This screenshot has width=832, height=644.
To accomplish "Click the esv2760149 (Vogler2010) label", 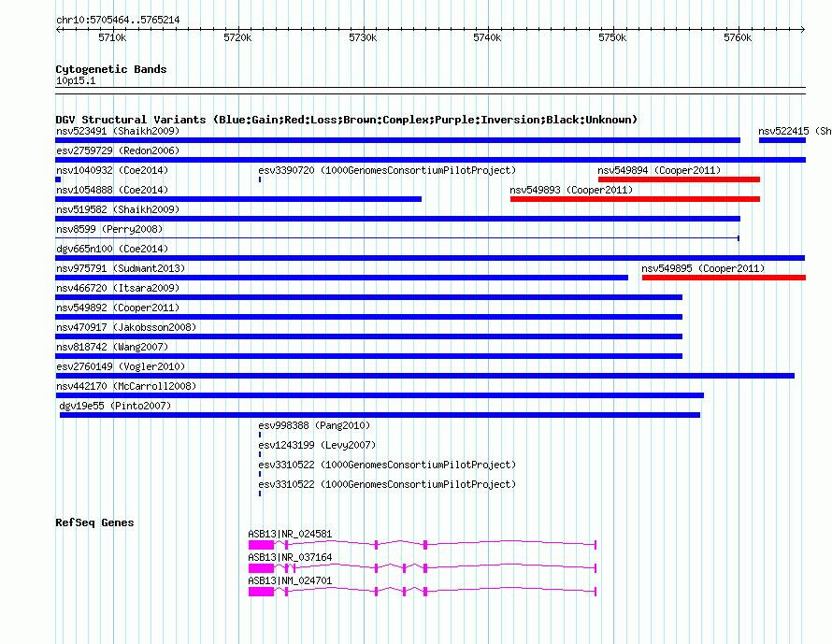I will 121,366.
